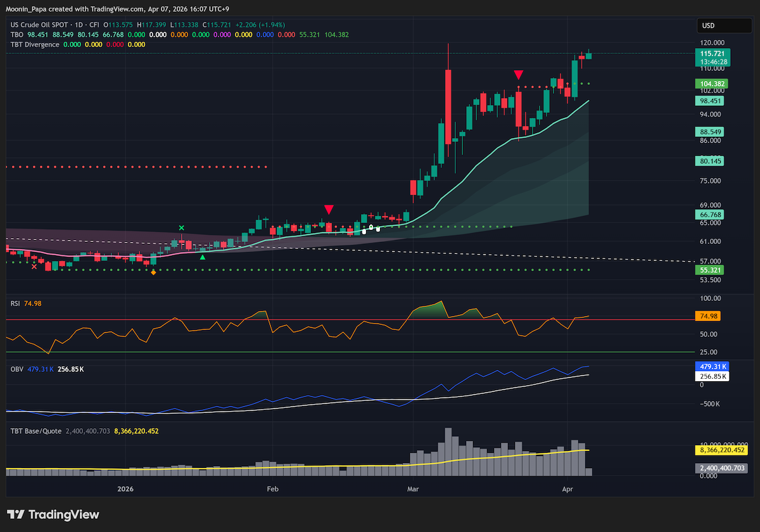The width and height of the screenshot is (760, 532).
Task: Click the 94.000 price scale tick
Action: click(x=710, y=115)
